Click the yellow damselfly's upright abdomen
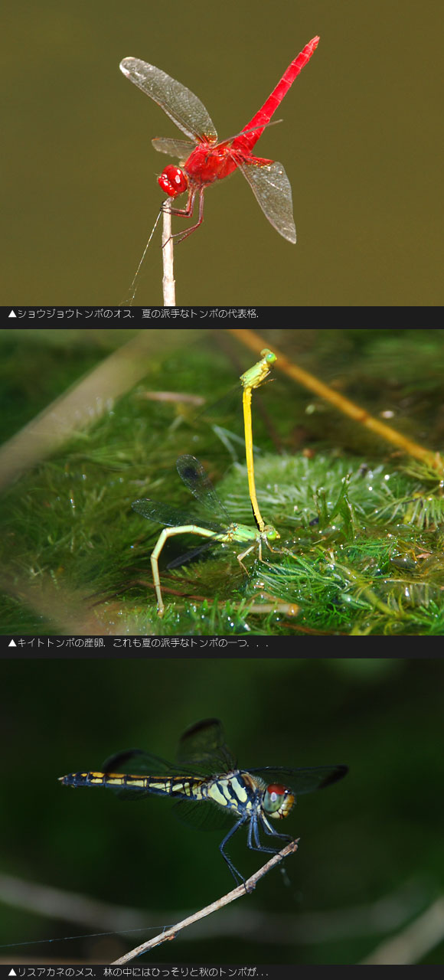Image resolution: width=444 pixels, height=980 pixels. 251,457
